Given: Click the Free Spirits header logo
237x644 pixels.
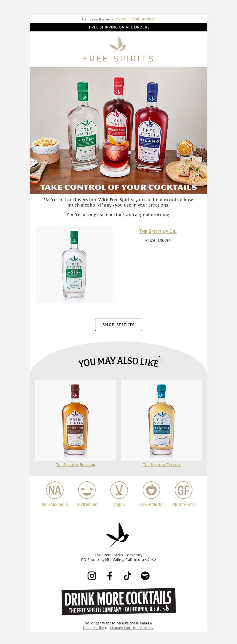Looking at the screenshot, I should coord(119,49).
